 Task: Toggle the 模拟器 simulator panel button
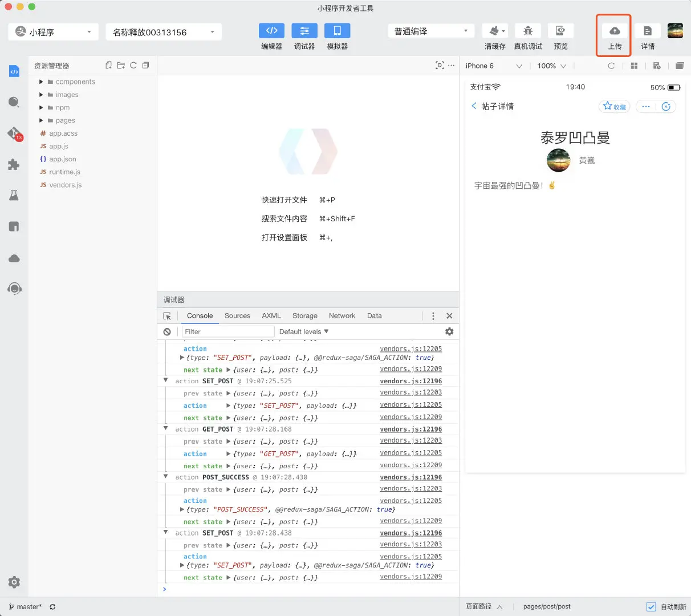[337, 31]
